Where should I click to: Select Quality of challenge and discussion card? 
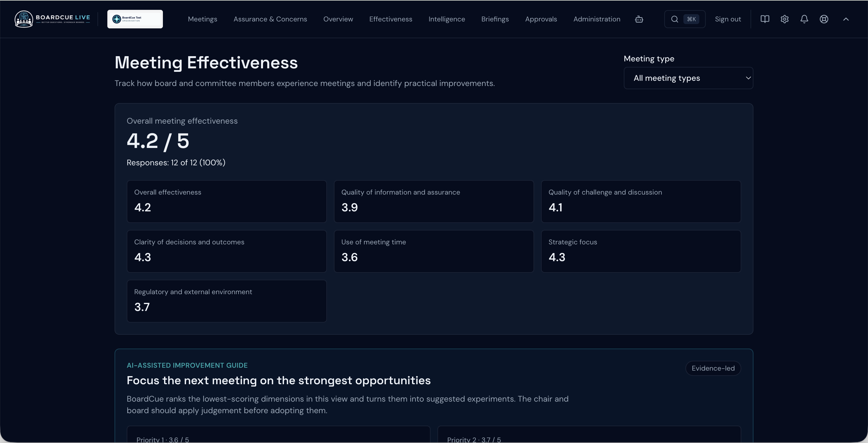641,201
